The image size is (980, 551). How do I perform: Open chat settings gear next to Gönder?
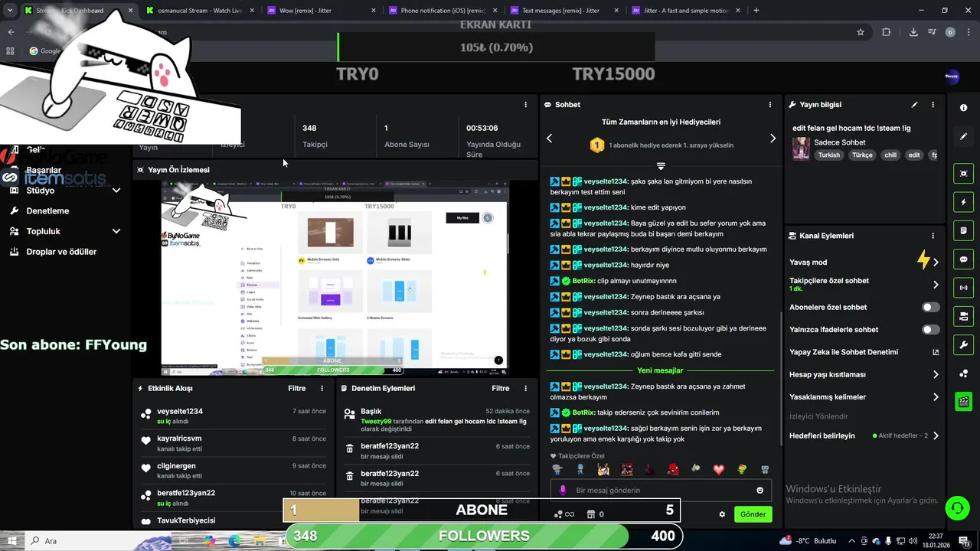click(x=722, y=514)
